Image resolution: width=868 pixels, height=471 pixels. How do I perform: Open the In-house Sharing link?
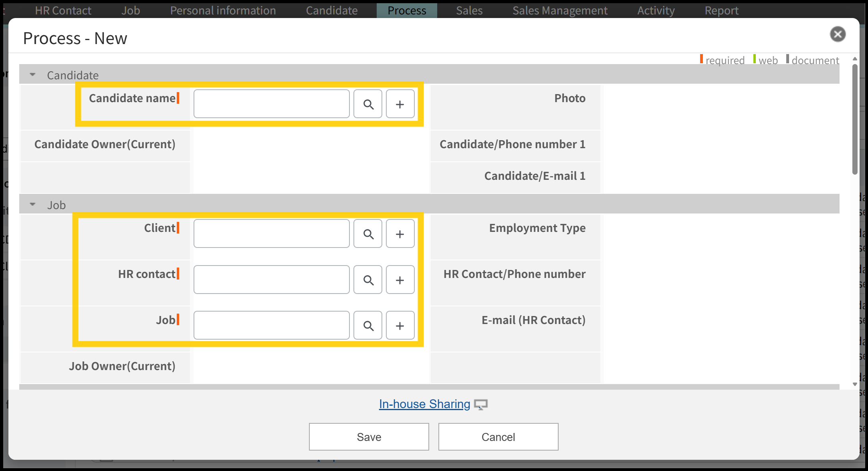(x=424, y=404)
